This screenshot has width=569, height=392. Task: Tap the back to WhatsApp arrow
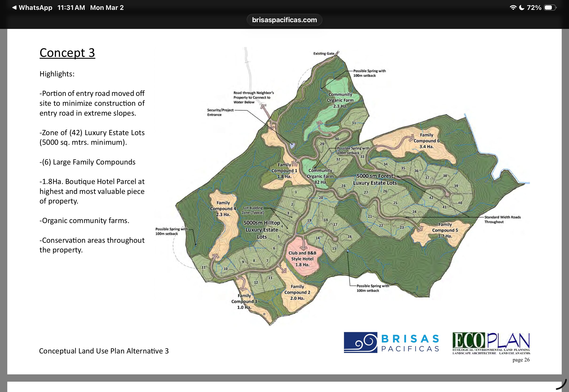(15, 8)
